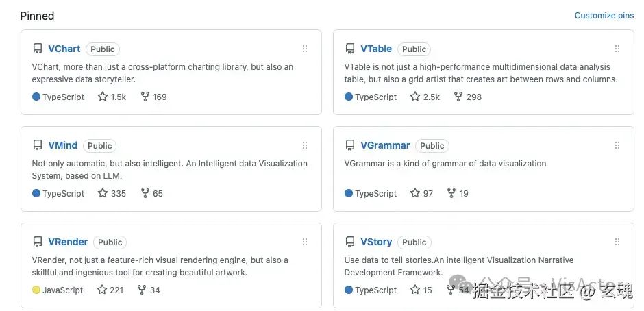The image size is (644, 311).
Task: Click the yellow JavaScript language dot on VRender
Action: pos(36,290)
